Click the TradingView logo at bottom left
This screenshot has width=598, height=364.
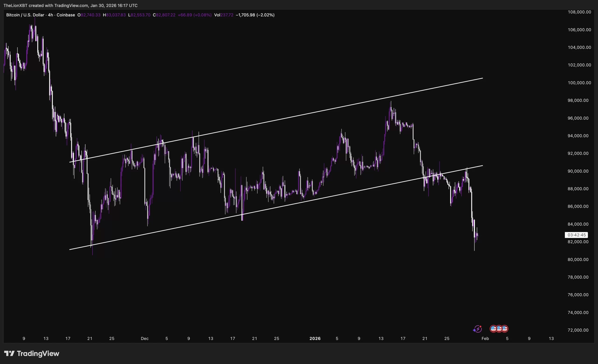[x=32, y=353]
